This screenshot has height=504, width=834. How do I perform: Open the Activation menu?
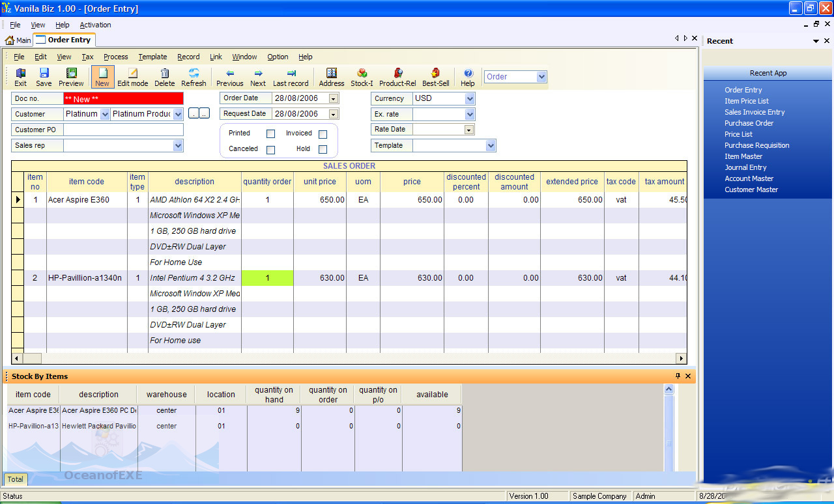coord(95,25)
